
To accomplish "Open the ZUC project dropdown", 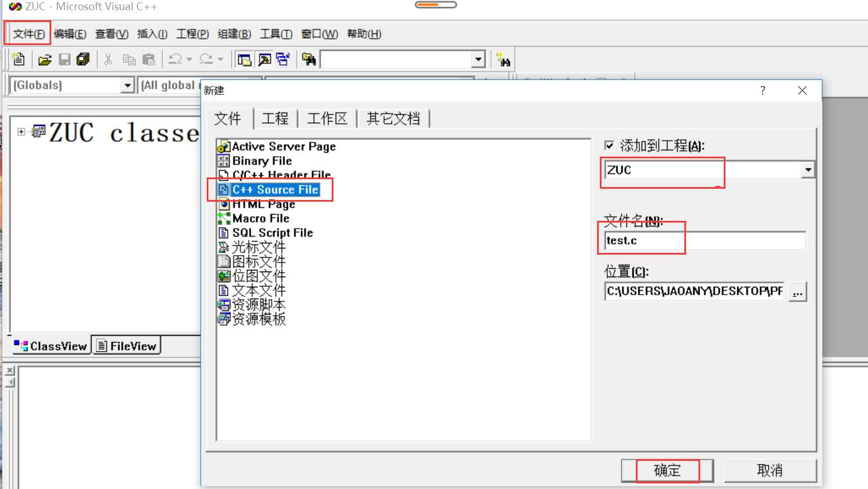I will (808, 170).
